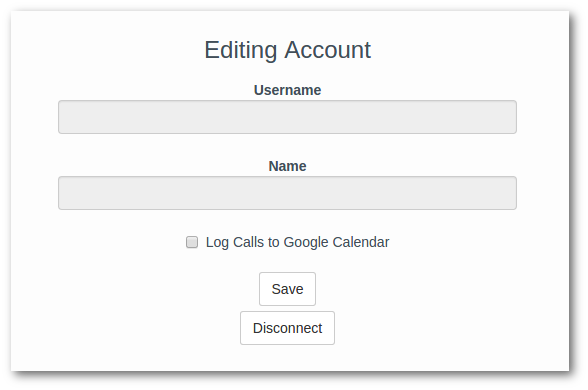Place cursor in the Username text box
Viewport: 588px width, 390px height.
[287, 117]
